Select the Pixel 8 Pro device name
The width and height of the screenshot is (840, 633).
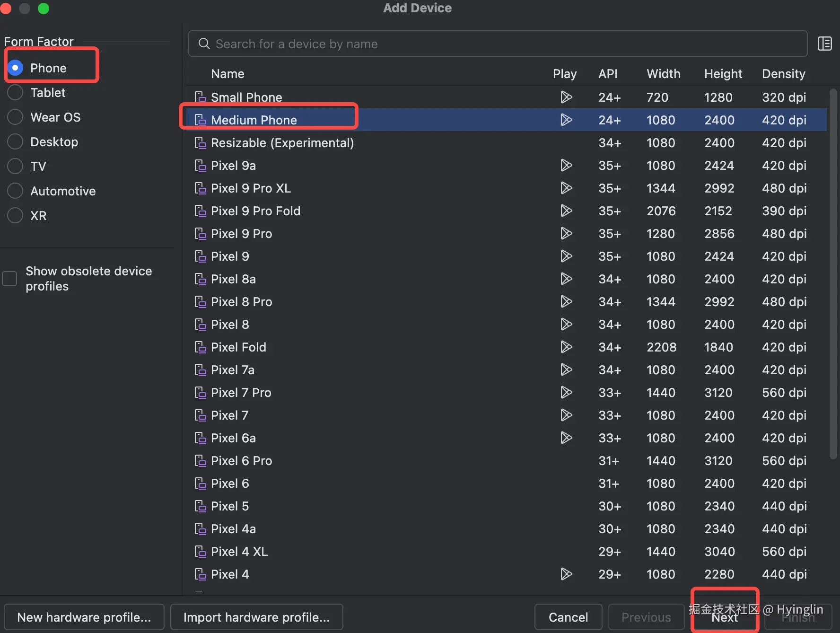tap(242, 302)
